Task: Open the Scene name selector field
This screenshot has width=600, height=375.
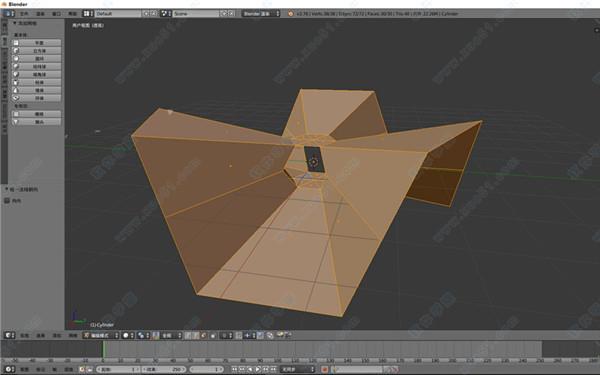Action: [196, 13]
